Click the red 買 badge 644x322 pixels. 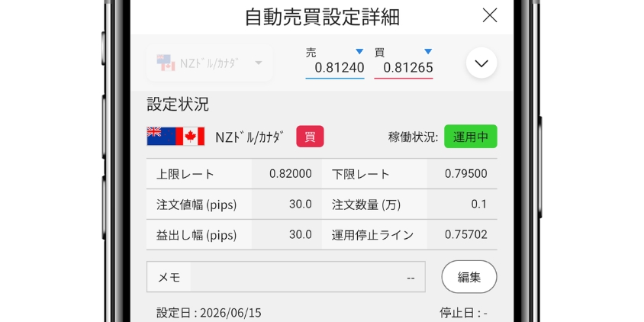pyautogui.click(x=310, y=137)
